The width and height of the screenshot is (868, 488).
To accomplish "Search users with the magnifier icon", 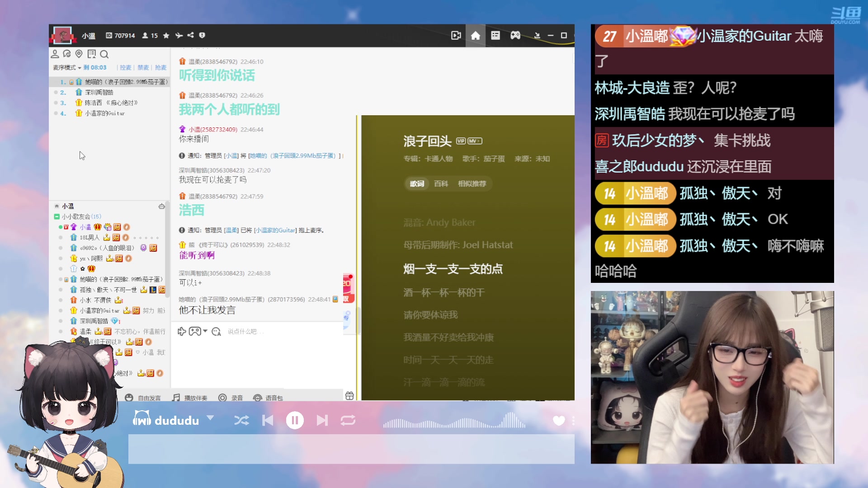I will coord(104,55).
